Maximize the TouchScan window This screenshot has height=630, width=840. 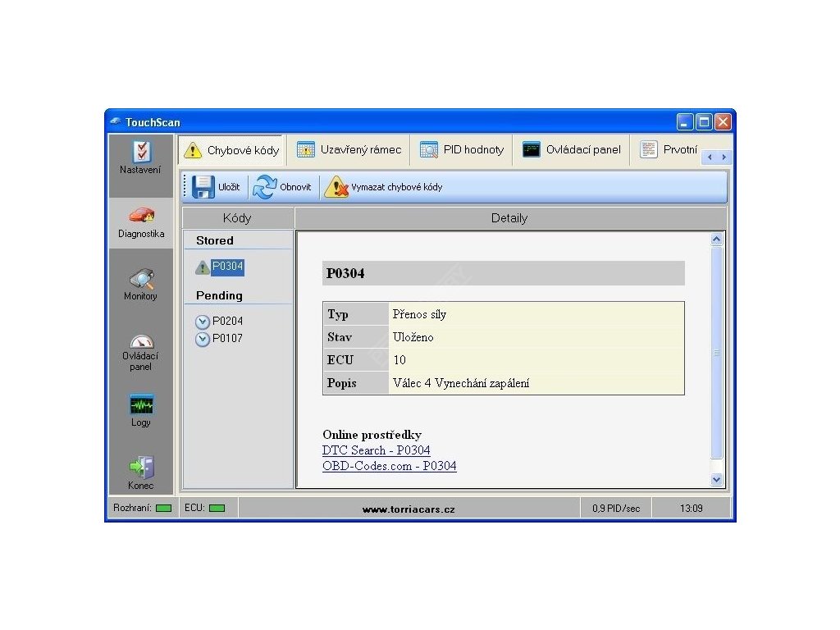[x=704, y=122]
